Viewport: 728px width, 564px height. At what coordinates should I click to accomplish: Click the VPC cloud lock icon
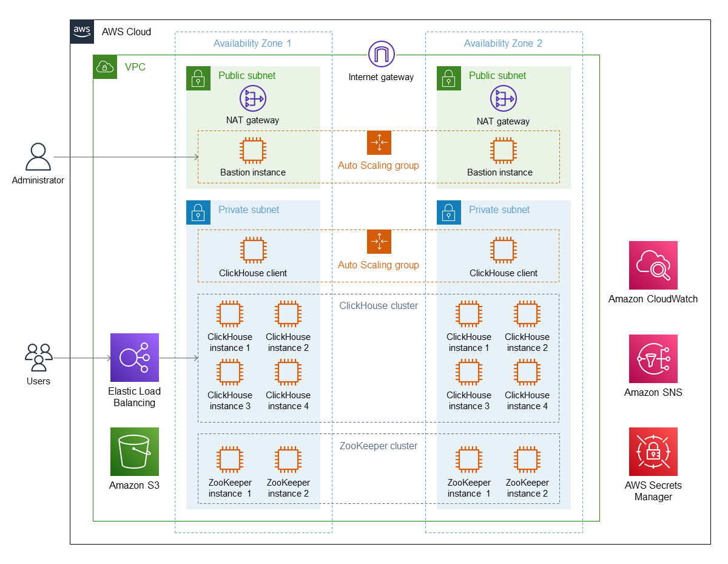tap(105, 67)
